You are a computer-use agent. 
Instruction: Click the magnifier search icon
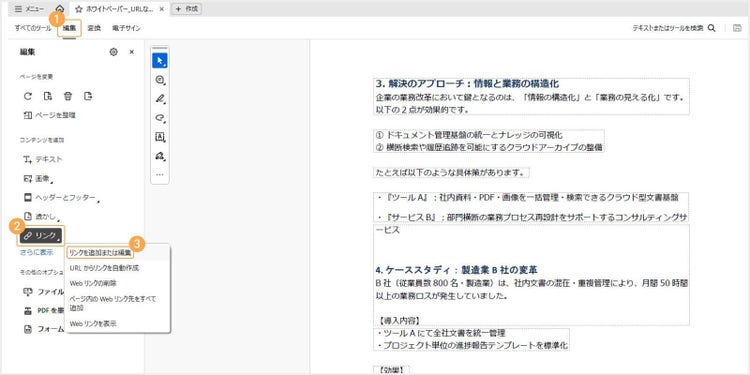pos(712,28)
